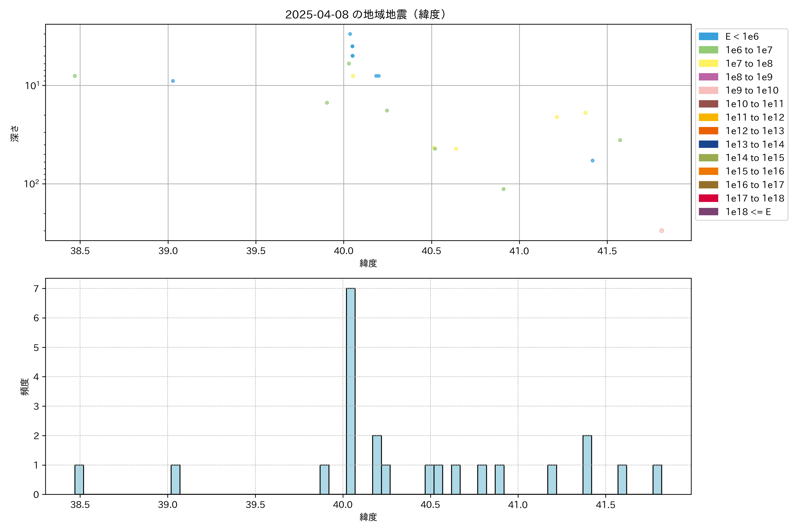Image resolution: width=798 pixels, height=532 pixels.
Task: Click the histogram bar at latitude 38.5
Action: click(x=79, y=479)
